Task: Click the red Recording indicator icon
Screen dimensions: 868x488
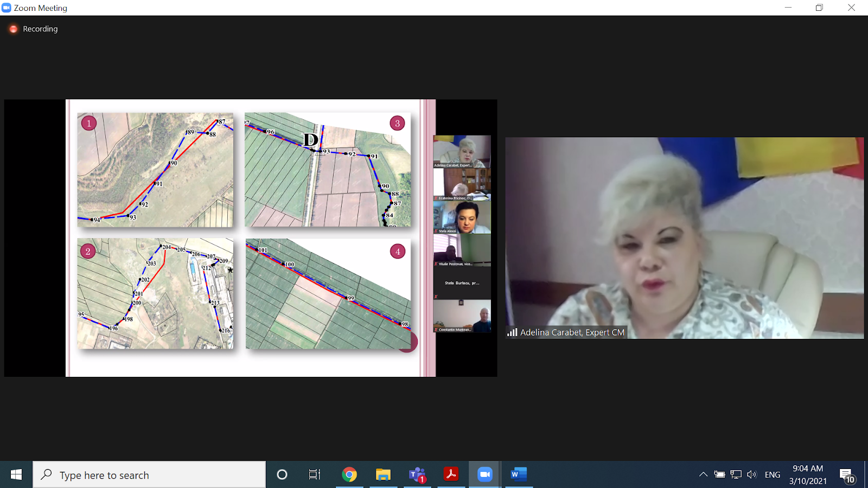Action: pos(14,29)
